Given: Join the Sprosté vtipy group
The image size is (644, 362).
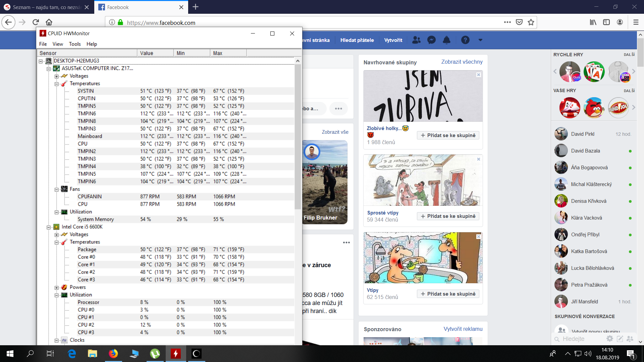Looking at the screenshot, I should click(448, 216).
